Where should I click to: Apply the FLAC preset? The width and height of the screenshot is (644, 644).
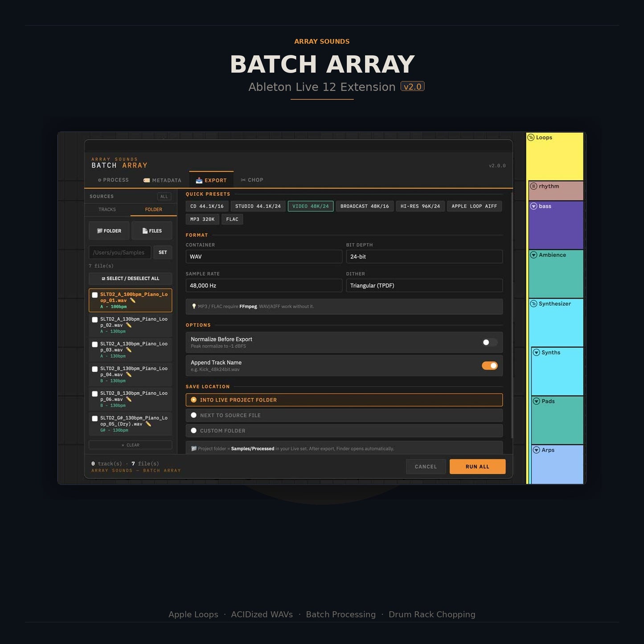[232, 219]
